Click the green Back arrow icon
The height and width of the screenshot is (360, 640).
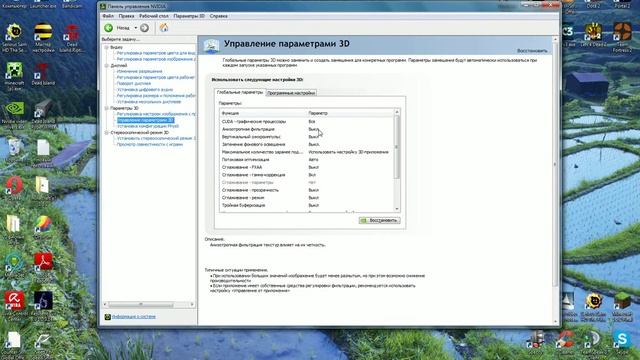(x=109, y=28)
